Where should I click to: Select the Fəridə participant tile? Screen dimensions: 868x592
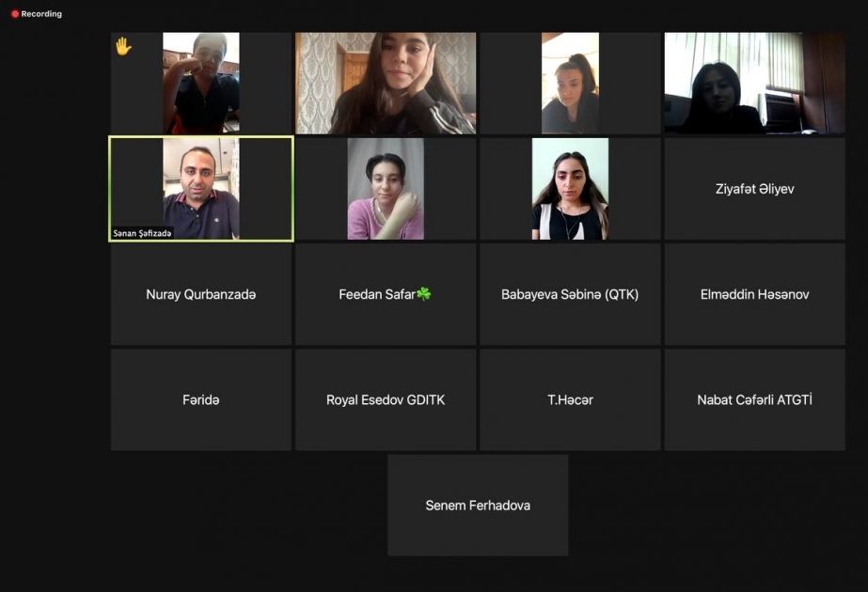pos(201,399)
